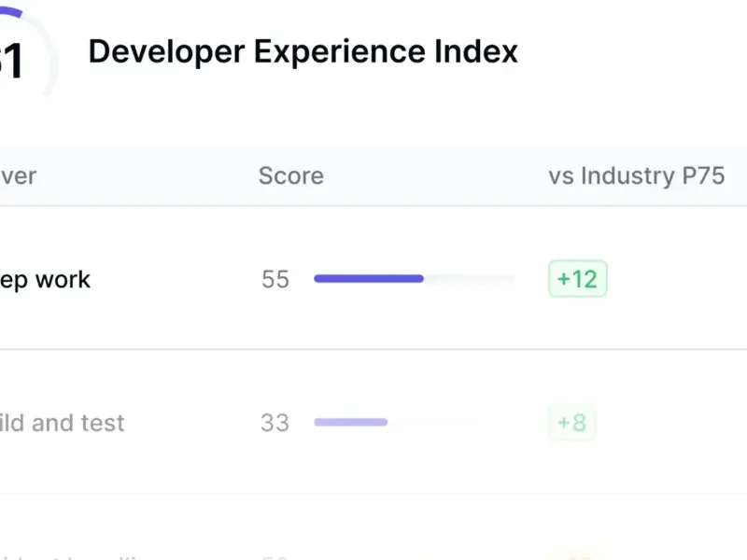Image resolution: width=747 pixels, height=560 pixels.
Task: Click empty space right of +12 badge
Action: [676, 278]
